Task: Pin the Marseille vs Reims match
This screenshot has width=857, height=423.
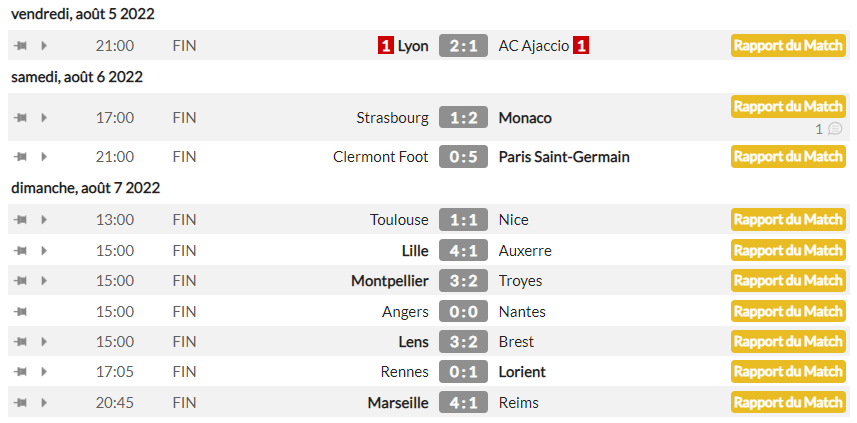Action: (x=20, y=403)
